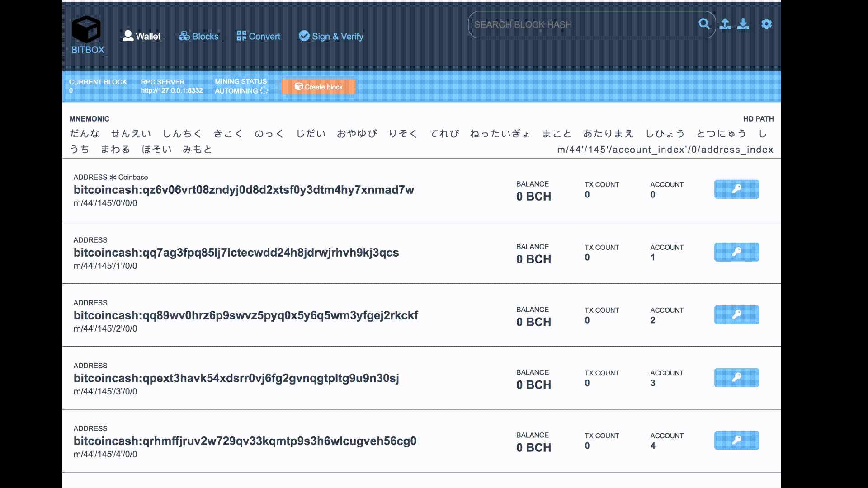Go to the Convert tab
This screenshot has height=488, width=868.
coord(259,36)
